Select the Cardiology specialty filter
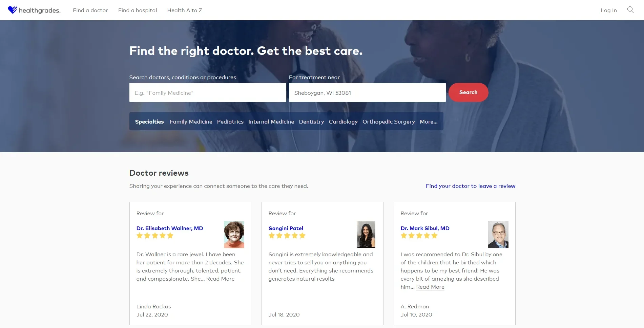This screenshot has width=644, height=328. [343, 122]
